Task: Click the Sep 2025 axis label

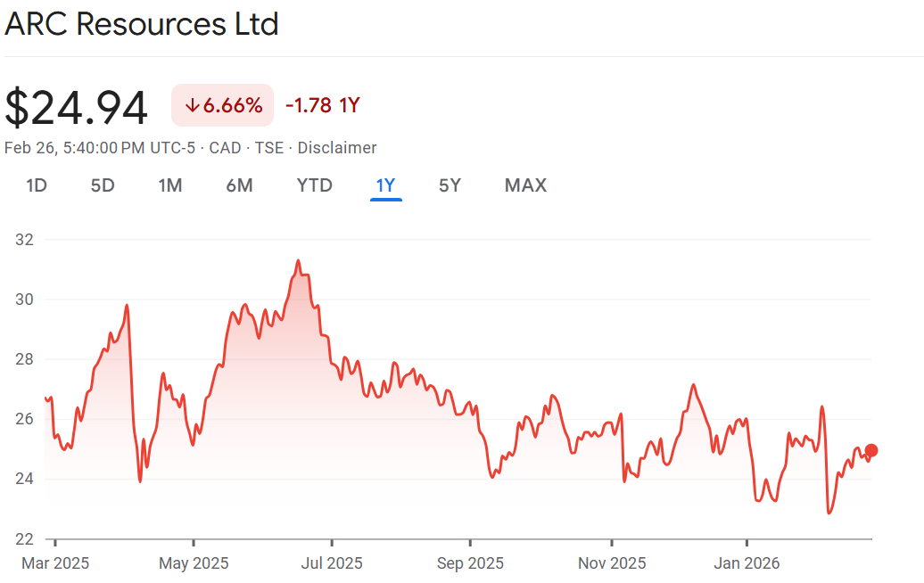Action: [x=470, y=563]
